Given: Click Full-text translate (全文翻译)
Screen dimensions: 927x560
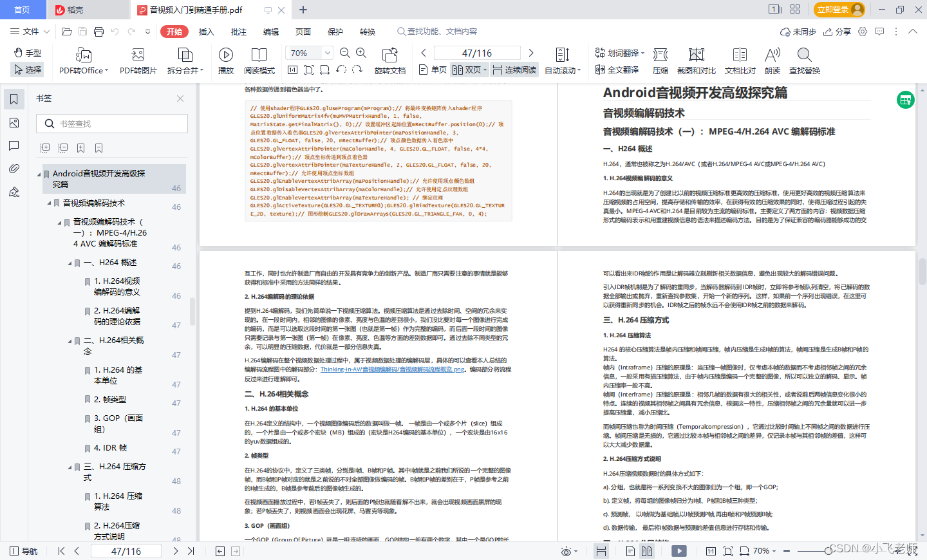Looking at the screenshot, I should [x=617, y=70].
